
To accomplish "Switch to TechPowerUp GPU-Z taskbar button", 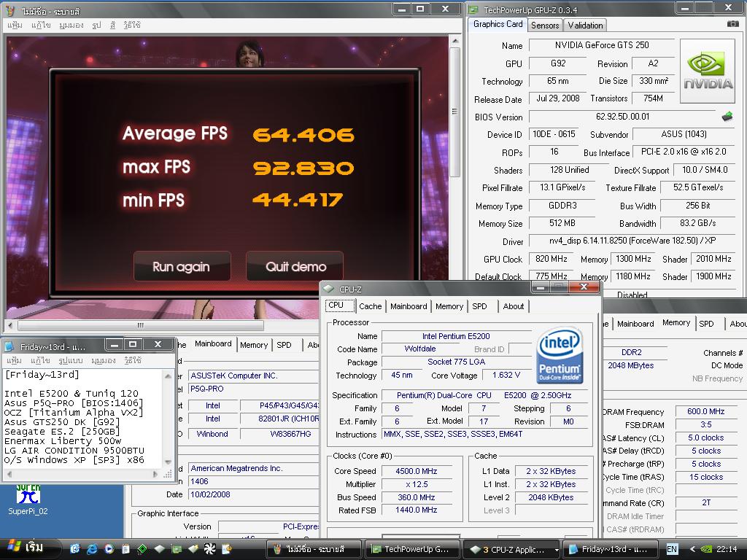I will point(414,549).
